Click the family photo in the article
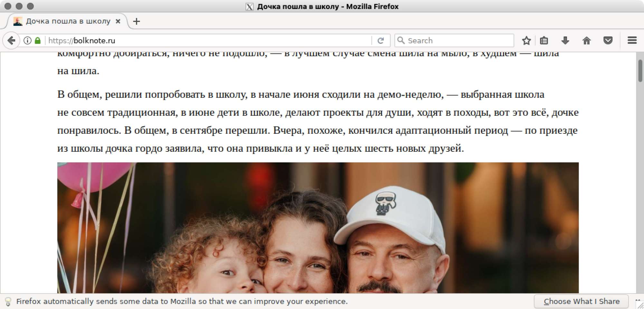 [x=318, y=228]
